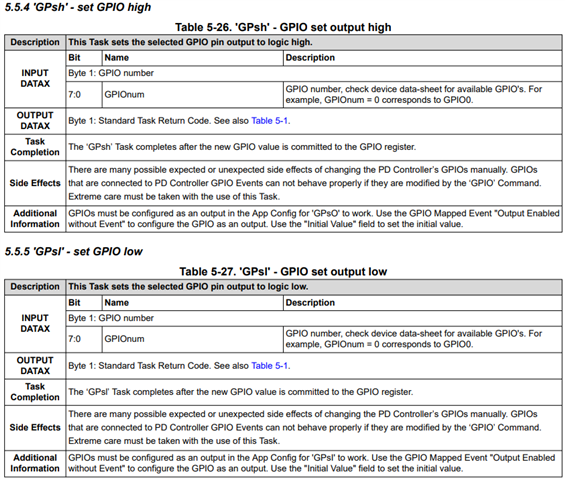
Task: Click additional info text mentioning 'GPsl' to work
Action: click(312, 463)
